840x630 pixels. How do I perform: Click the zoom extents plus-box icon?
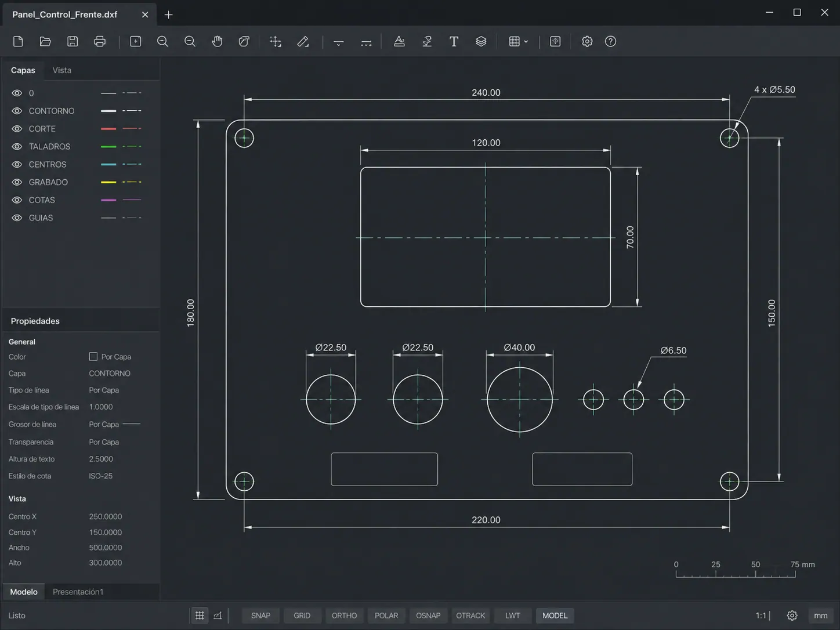(135, 41)
